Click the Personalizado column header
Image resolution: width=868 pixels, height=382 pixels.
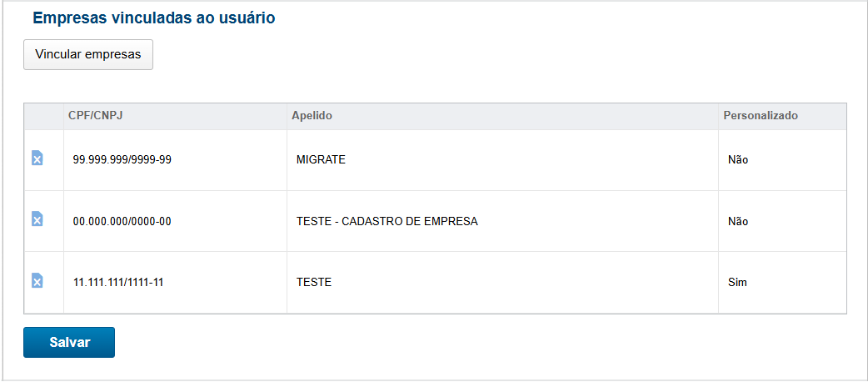click(x=761, y=116)
